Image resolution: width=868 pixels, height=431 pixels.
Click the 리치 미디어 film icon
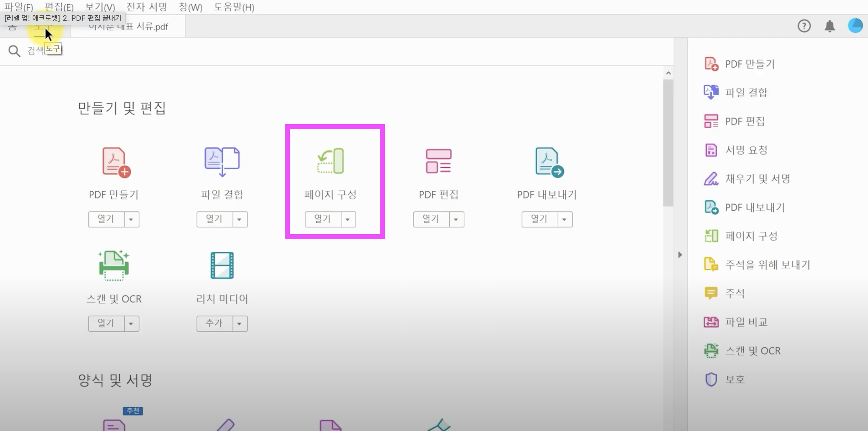click(222, 265)
